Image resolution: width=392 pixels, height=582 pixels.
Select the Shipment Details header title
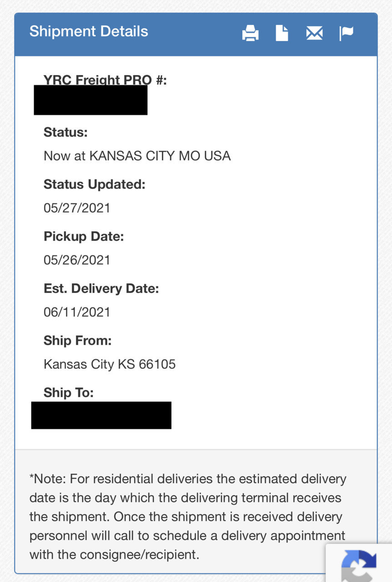(89, 31)
